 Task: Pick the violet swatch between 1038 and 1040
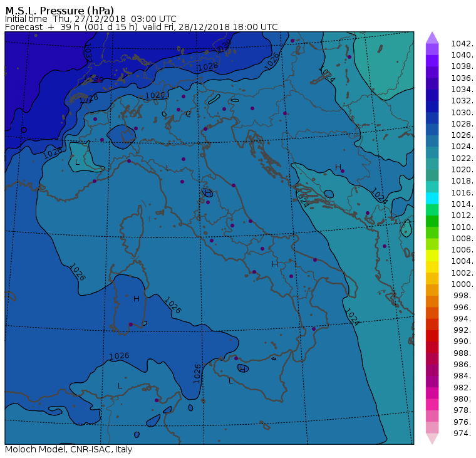[432, 61]
